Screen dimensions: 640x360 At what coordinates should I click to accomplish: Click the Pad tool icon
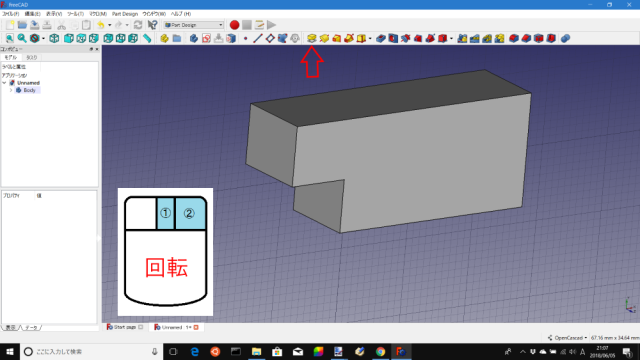[311, 38]
